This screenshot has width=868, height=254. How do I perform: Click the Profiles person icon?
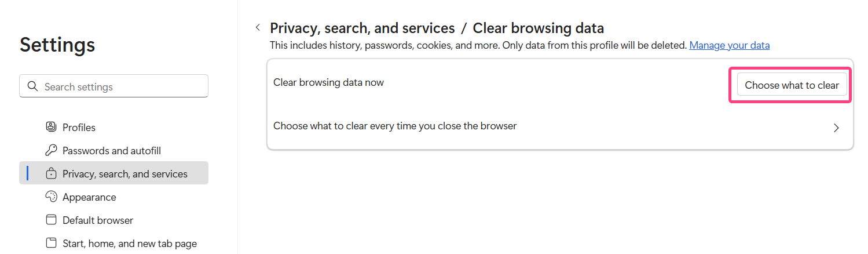pyautogui.click(x=51, y=127)
